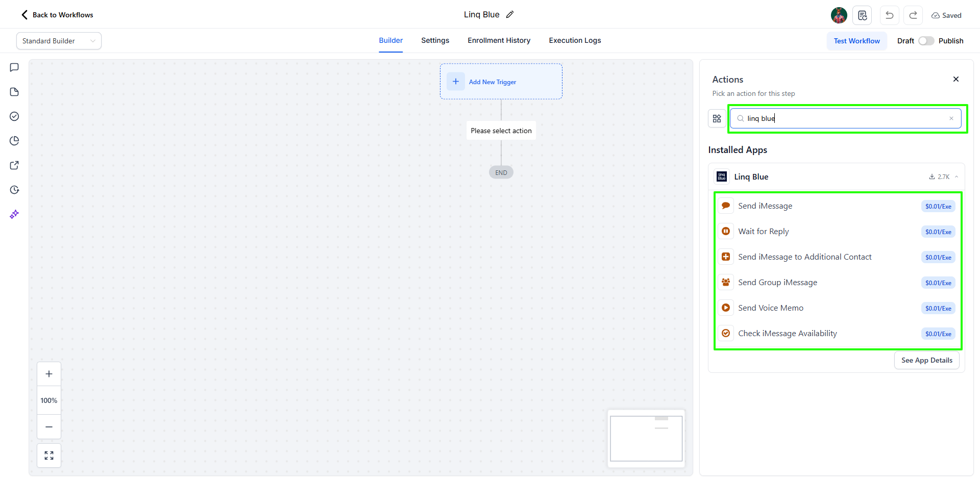Click the Publish label

[x=951, y=41]
